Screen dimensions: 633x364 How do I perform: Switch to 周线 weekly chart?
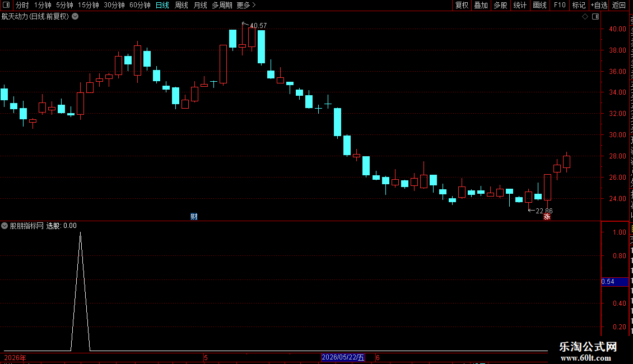coord(181,5)
